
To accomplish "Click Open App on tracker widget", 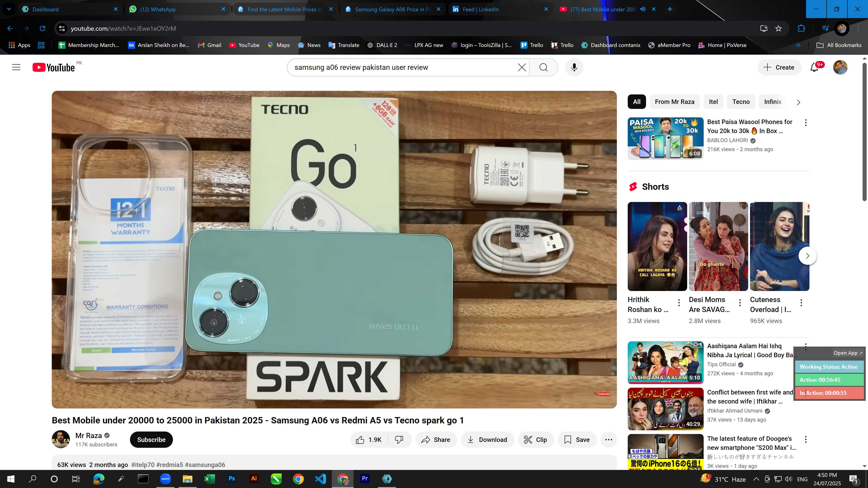I will coord(848,353).
